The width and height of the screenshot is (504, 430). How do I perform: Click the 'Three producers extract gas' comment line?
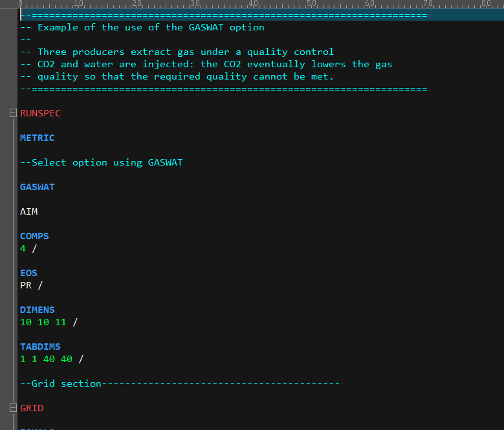point(177,52)
